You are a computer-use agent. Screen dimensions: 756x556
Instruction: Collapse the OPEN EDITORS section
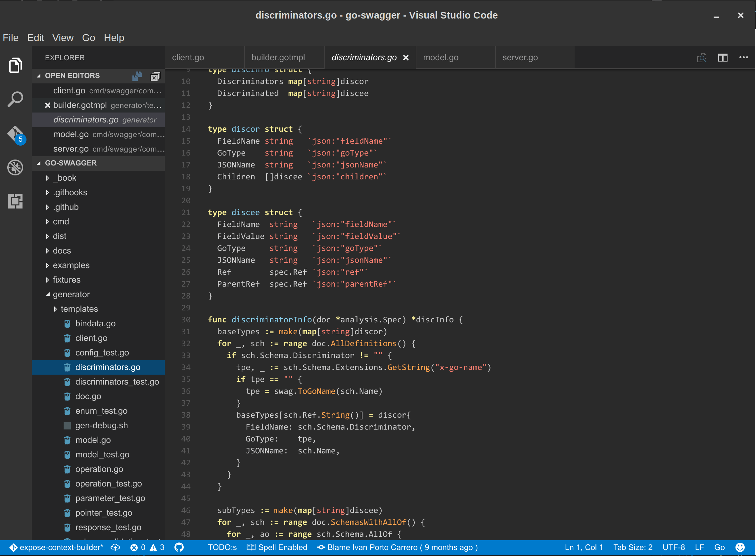pos(39,75)
